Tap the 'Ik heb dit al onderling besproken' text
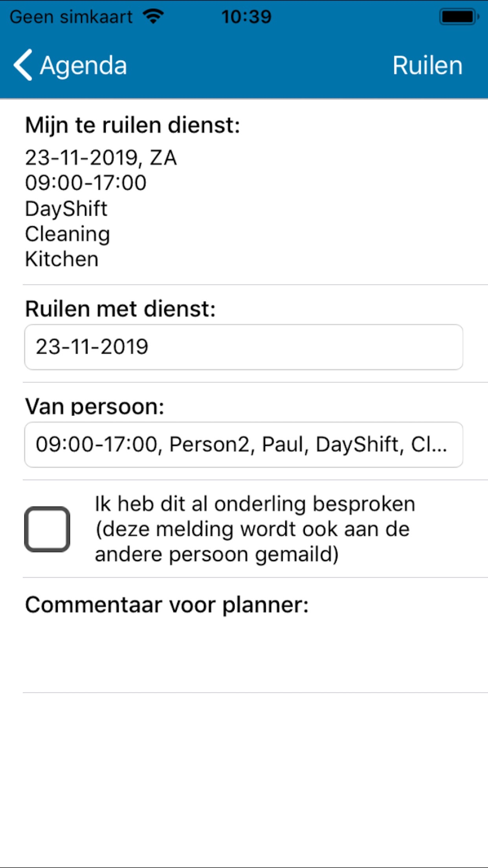Viewport: 488px width, 868px height. (255, 529)
